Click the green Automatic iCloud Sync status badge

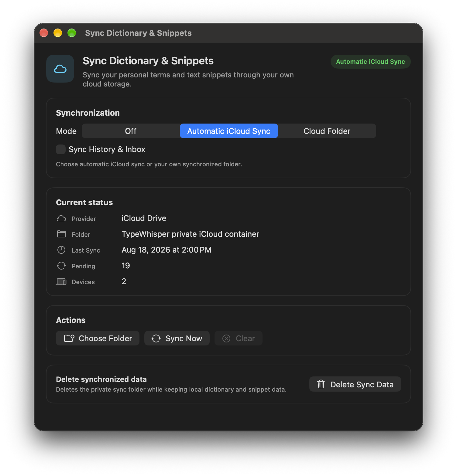click(x=371, y=62)
